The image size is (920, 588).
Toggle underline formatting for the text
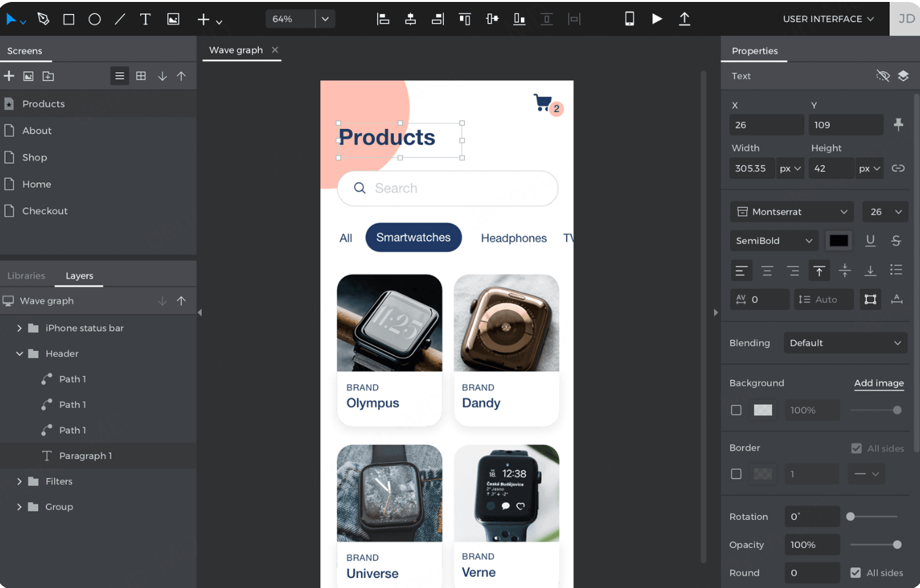point(870,241)
